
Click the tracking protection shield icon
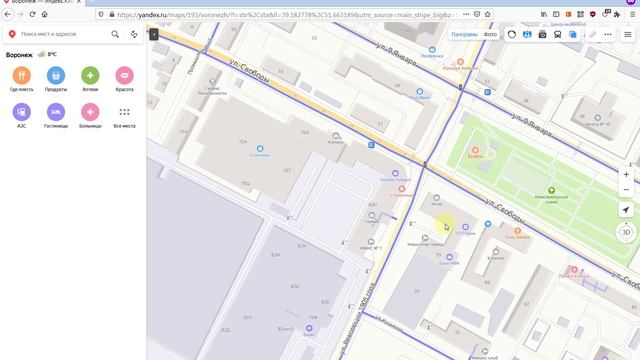click(101, 14)
